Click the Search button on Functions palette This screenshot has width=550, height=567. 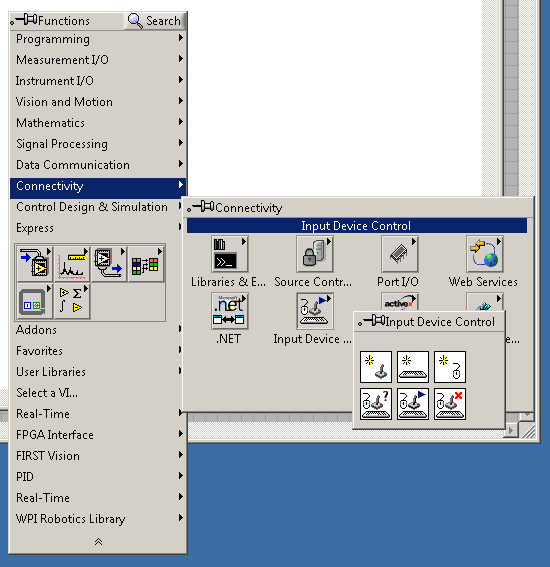(154, 21)
